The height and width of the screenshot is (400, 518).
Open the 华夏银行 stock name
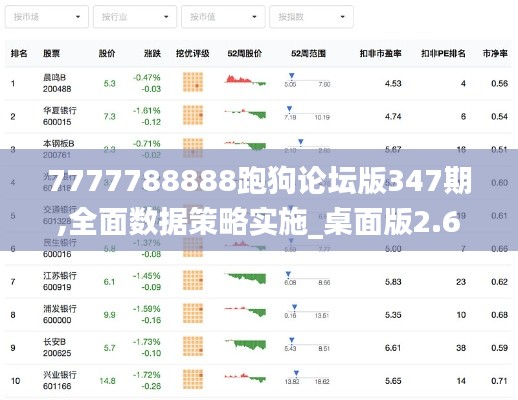[x=60, y=111]
